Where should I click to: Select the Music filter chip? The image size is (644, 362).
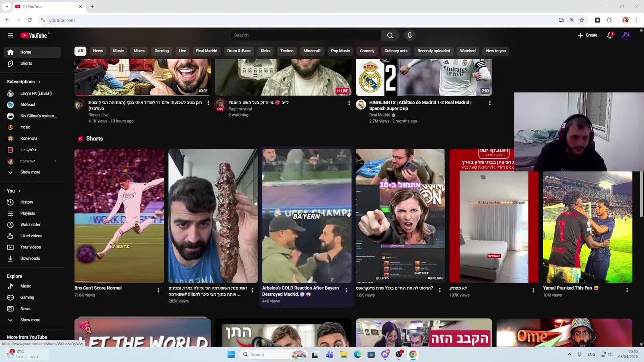click(x=118, y=51)
